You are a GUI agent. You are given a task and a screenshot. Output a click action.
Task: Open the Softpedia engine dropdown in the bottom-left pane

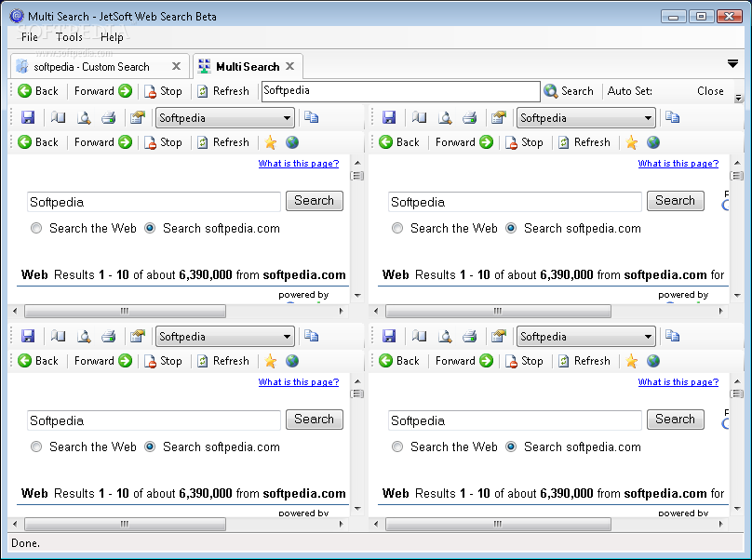pyautogui.click(x=225, y=337)
